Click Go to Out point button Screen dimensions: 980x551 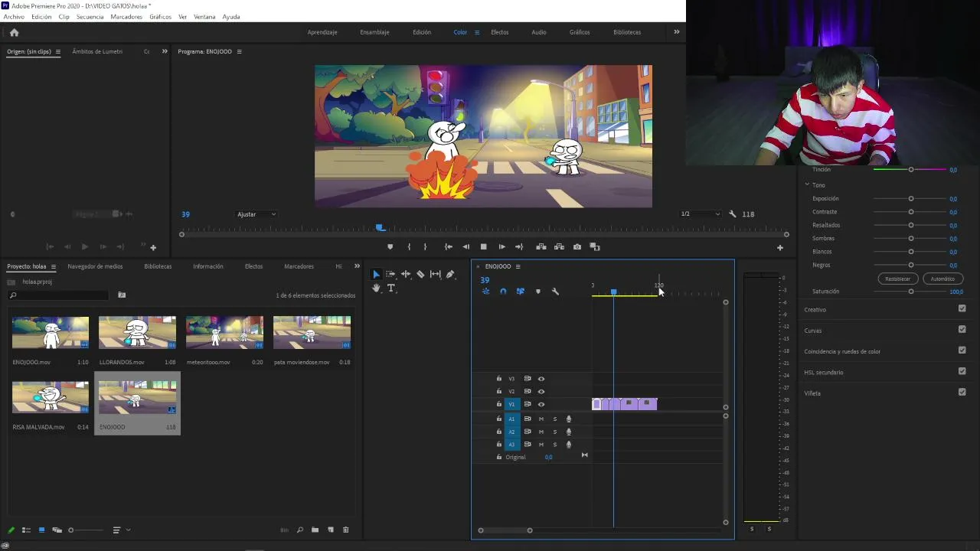click(519, 247)
